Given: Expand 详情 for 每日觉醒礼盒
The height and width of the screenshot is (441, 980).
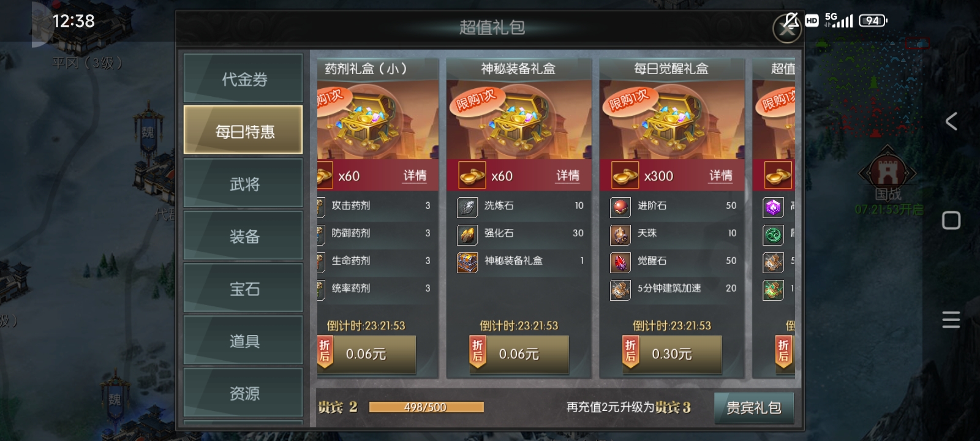Looking at the screenshot, I should pyautogui.click(x=721, y=176).
